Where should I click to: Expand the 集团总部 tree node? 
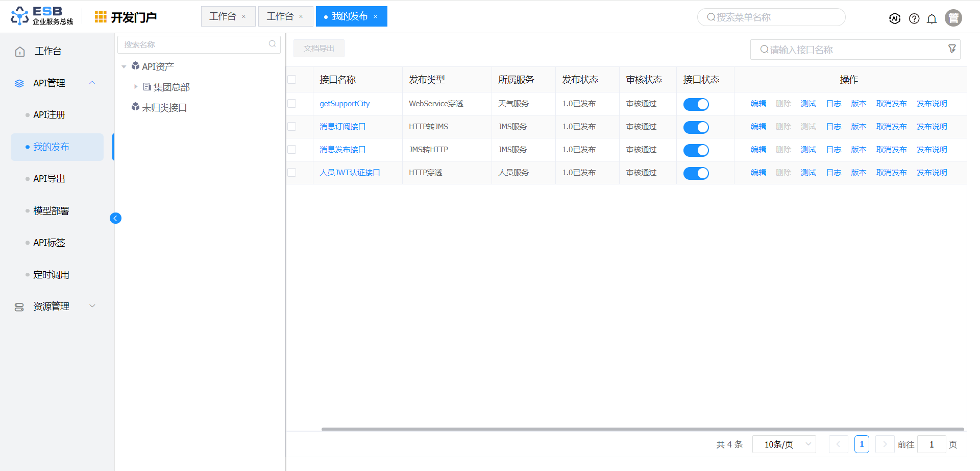(136, 87)
